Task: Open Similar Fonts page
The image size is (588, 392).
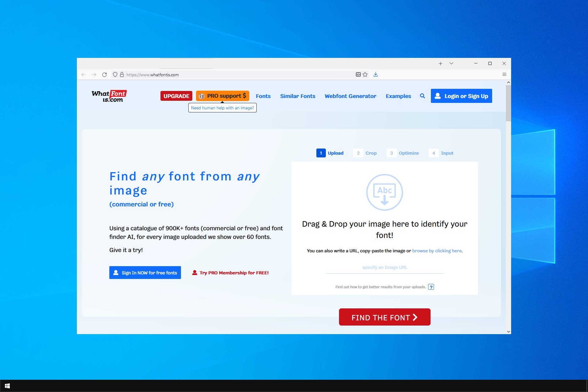Action: (298, 96)
